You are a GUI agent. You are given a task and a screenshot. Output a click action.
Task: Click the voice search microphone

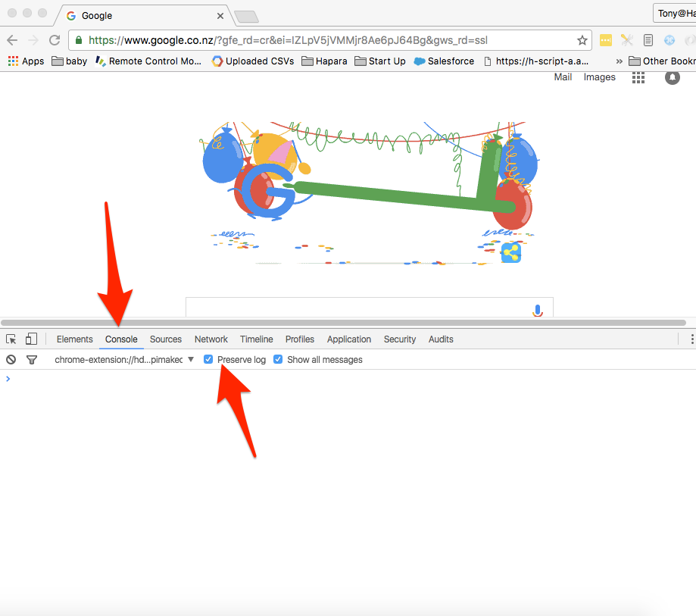click(538, 311)
